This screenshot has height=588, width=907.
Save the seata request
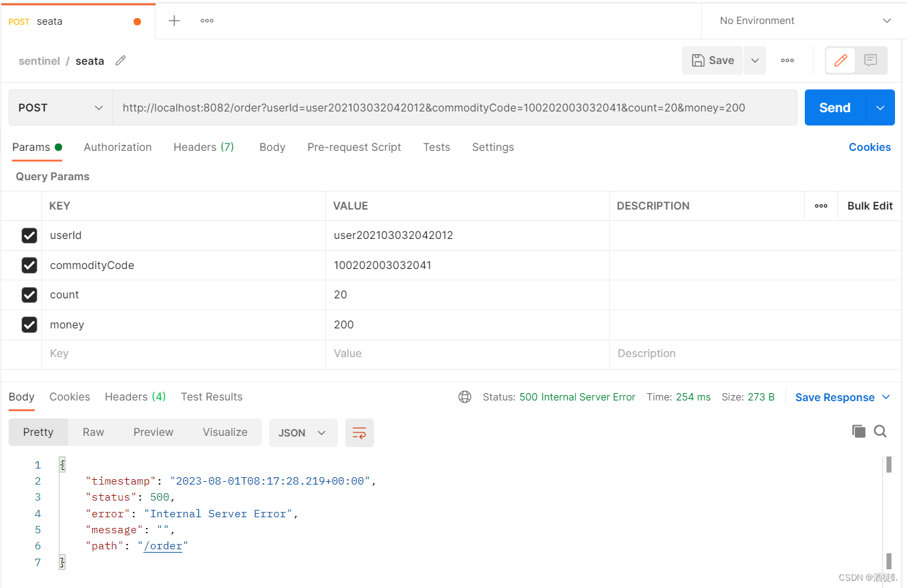click(713, 60)
